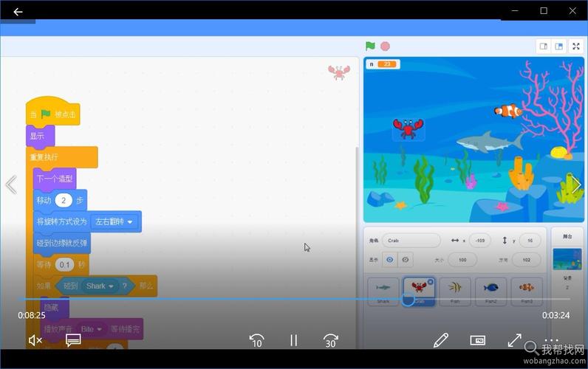Open the subtitles and captions menu

coord(73,340)
